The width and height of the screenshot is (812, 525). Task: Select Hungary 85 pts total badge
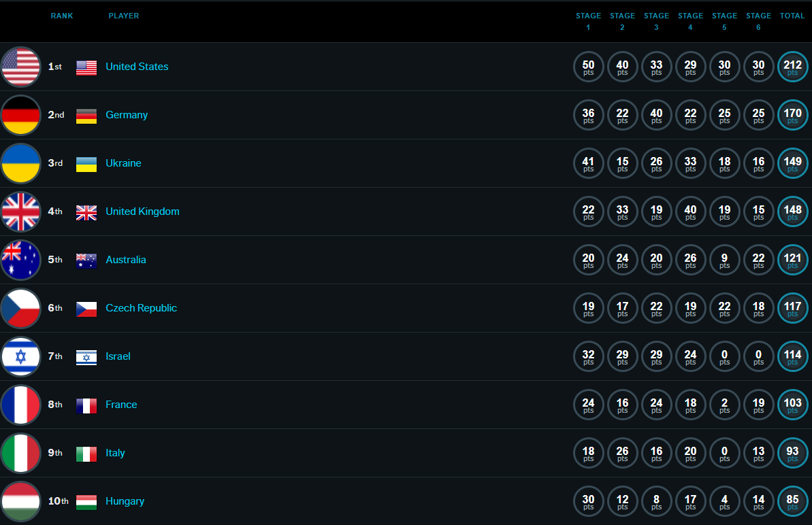793,501
